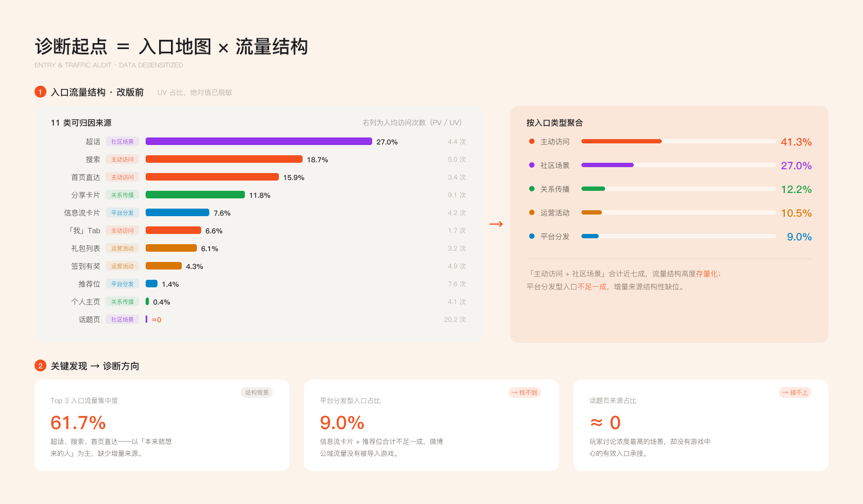Click the ≈0 value in 话题页 row
Screen dimensions: 863x504
point(156,320)
